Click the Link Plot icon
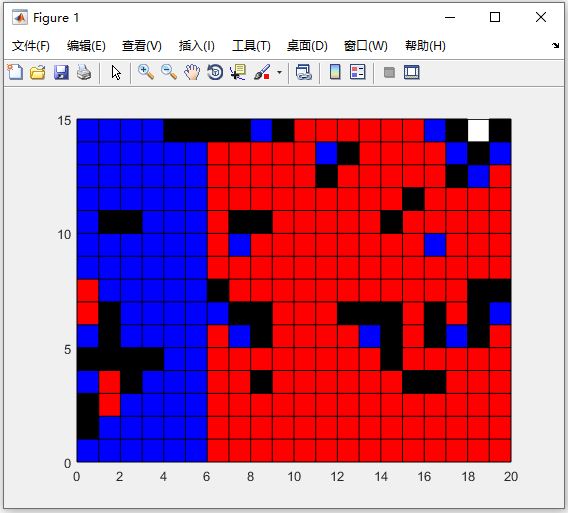568x513 pixels. pyautogui.click(x=304, y=72)
